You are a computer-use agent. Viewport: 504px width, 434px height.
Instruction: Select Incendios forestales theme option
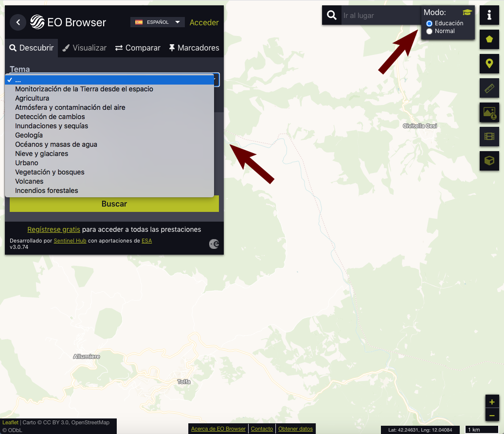coord(47,191)
